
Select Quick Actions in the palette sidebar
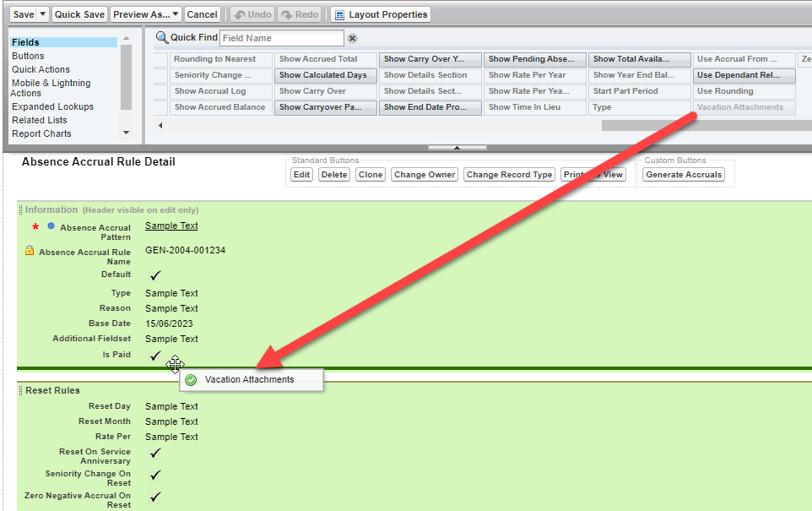[x=41, y=69]
